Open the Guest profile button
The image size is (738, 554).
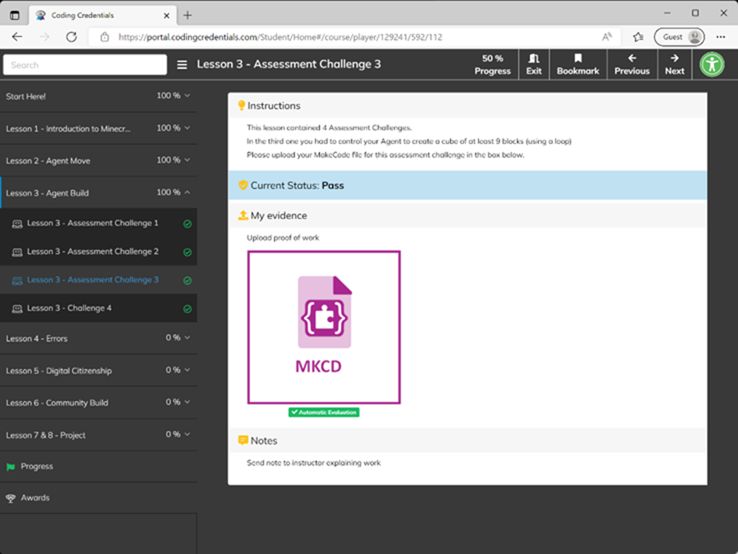pos(679,37)
